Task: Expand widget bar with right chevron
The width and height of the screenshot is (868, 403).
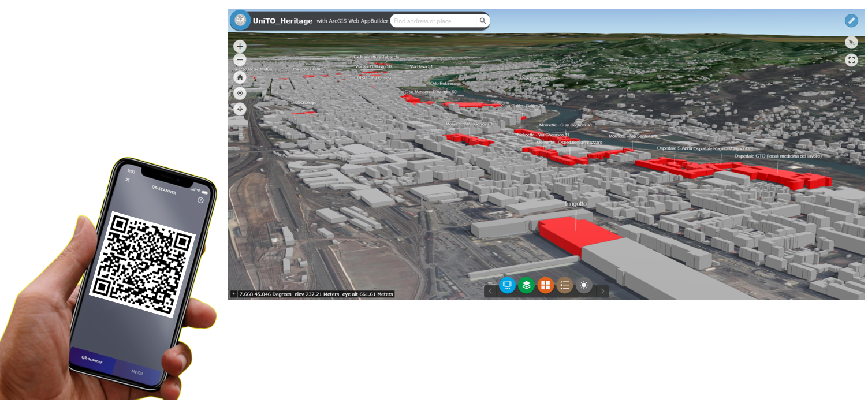Action: tap(602, 291)
